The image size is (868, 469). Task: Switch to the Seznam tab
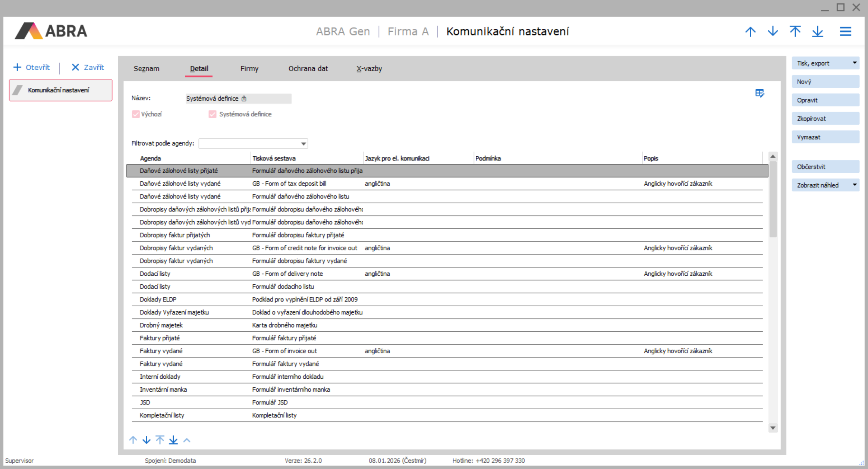146,69
